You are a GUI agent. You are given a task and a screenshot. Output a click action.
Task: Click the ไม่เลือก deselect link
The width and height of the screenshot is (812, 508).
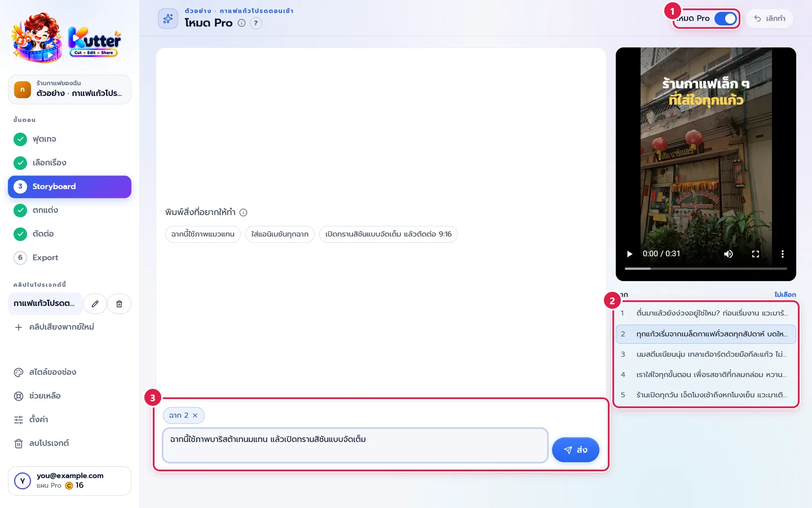pos(785,295)
